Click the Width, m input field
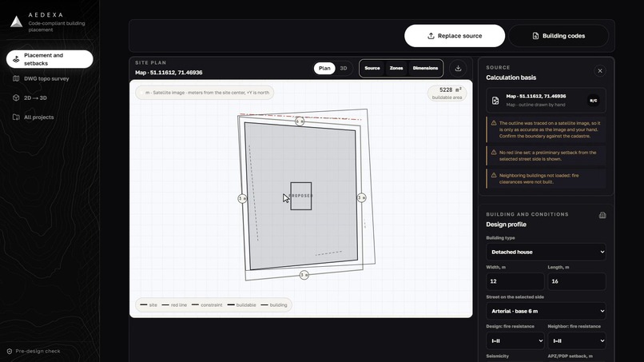This screenshot has width=644, height=362. [x=515, y=281]
